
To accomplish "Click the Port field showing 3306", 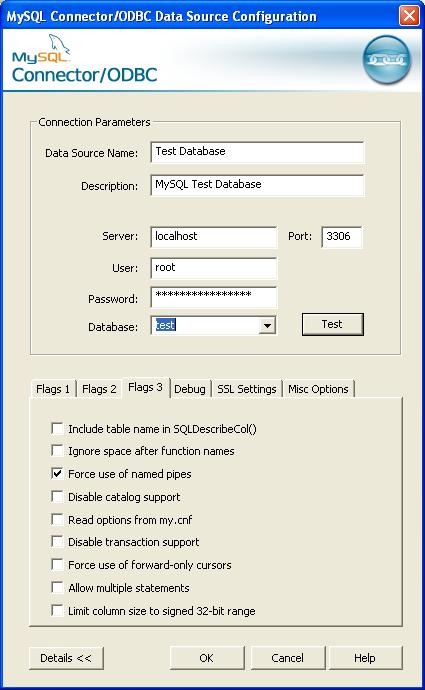I will pos(342,237).
